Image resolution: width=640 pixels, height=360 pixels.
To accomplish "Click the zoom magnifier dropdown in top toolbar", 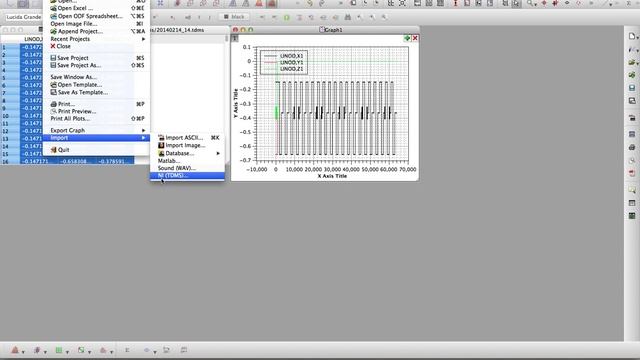I will (x=531, y=4).
